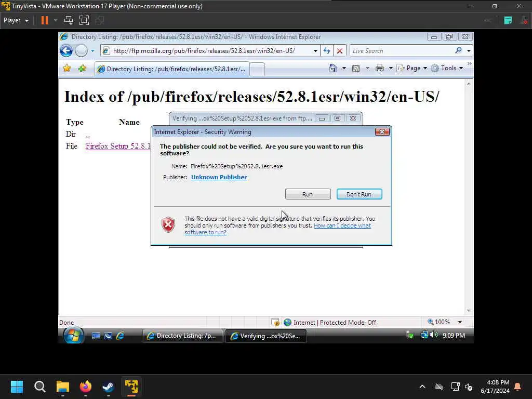Click the address bar URL field
The width and height of the screenshot is (532, 399).
[210, 51]
